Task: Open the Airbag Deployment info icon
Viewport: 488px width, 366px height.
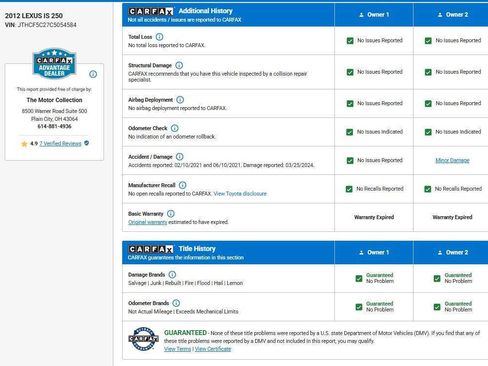Action: (180, 100)
